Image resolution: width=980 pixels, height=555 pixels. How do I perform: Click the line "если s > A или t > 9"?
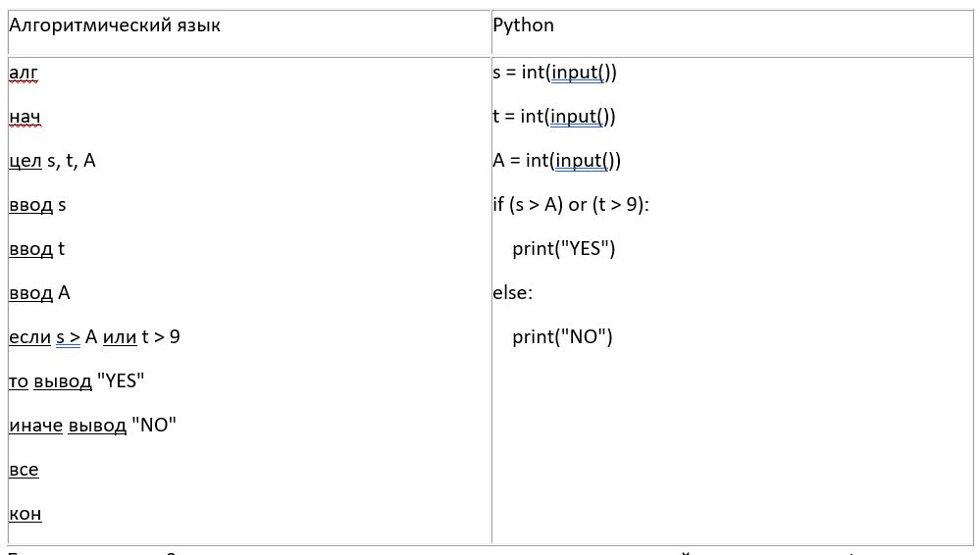(x=94, y=337)
